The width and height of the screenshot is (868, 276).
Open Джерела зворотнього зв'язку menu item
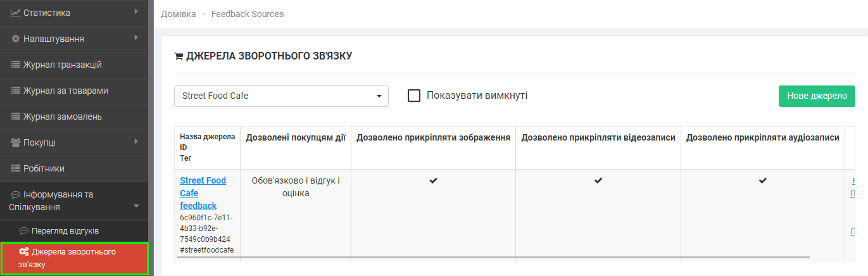pyautogui.click(x=73, y=258)
